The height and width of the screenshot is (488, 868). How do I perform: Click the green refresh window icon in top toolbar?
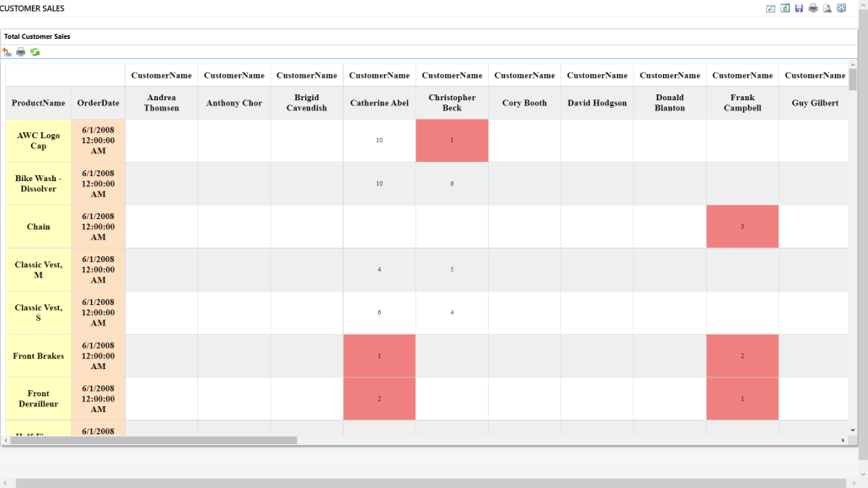[x=785, y=8]
